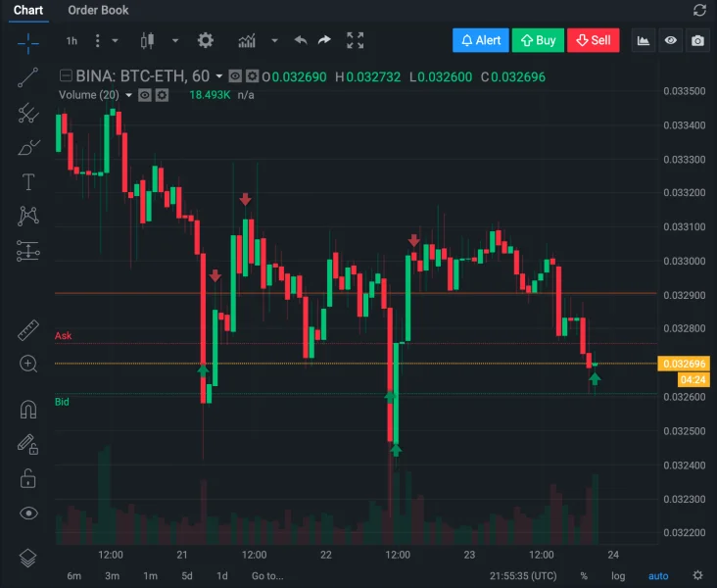The image size is (717, 588).
Task: Open the indicators dropdown arrow
Action: point(274,40)
